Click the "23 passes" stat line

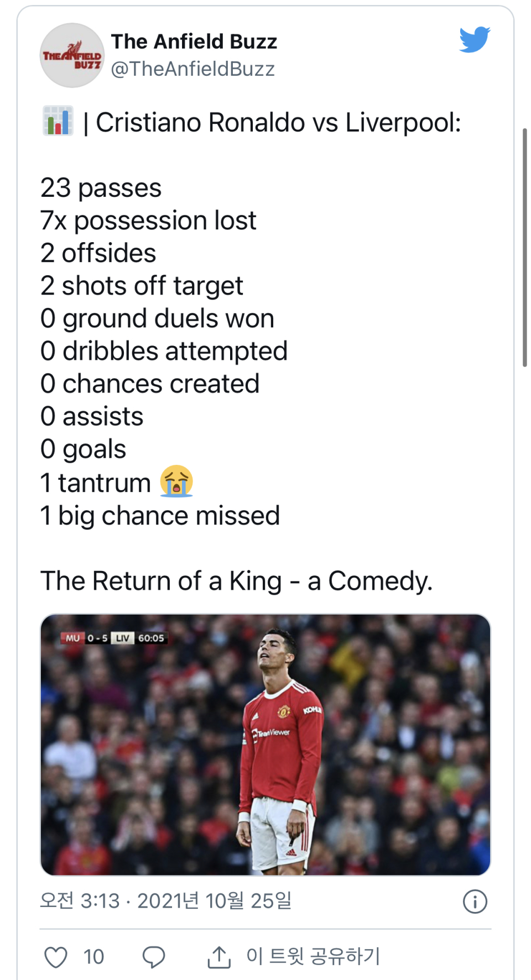click(101, 188)
